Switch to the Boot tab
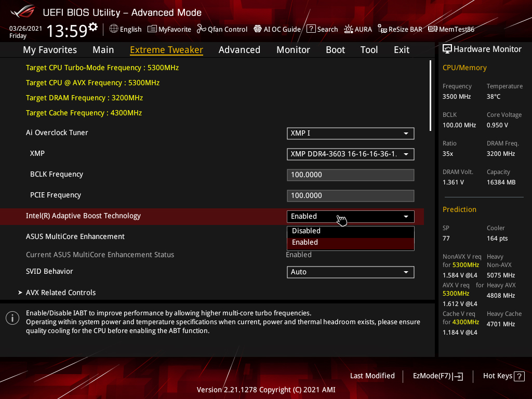The width and height of the screenshot is (532, 399). click(x=335, y=50)
